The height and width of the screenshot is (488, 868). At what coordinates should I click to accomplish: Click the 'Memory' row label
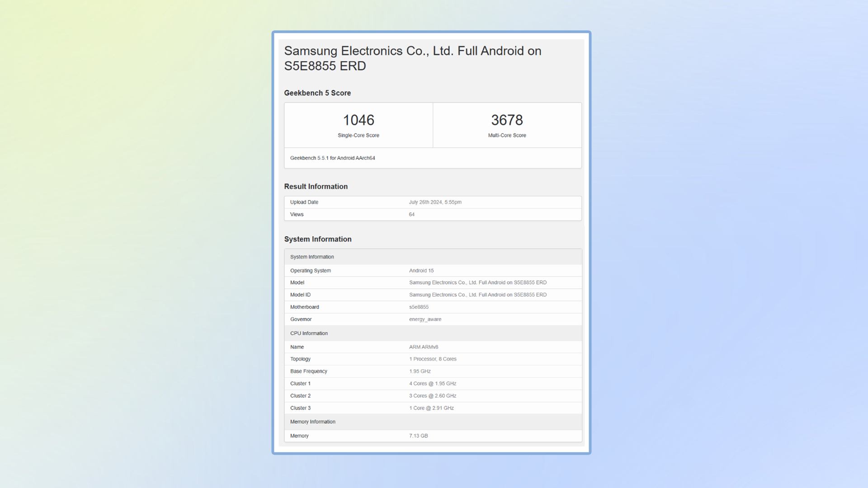pyautogui.click(x=299, y=436)
